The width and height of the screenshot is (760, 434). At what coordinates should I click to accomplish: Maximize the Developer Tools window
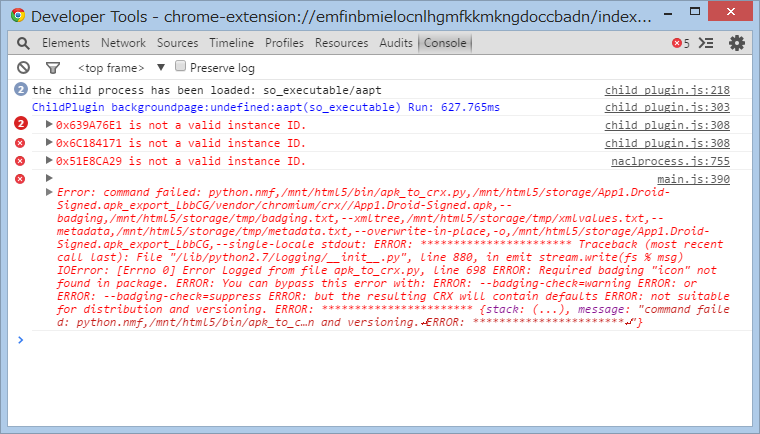point(695,12)
